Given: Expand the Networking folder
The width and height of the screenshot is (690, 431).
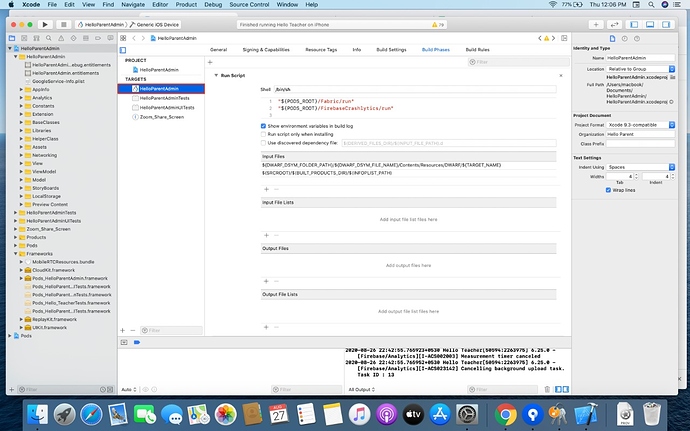Looking at the screenshot, I should 21,155.
